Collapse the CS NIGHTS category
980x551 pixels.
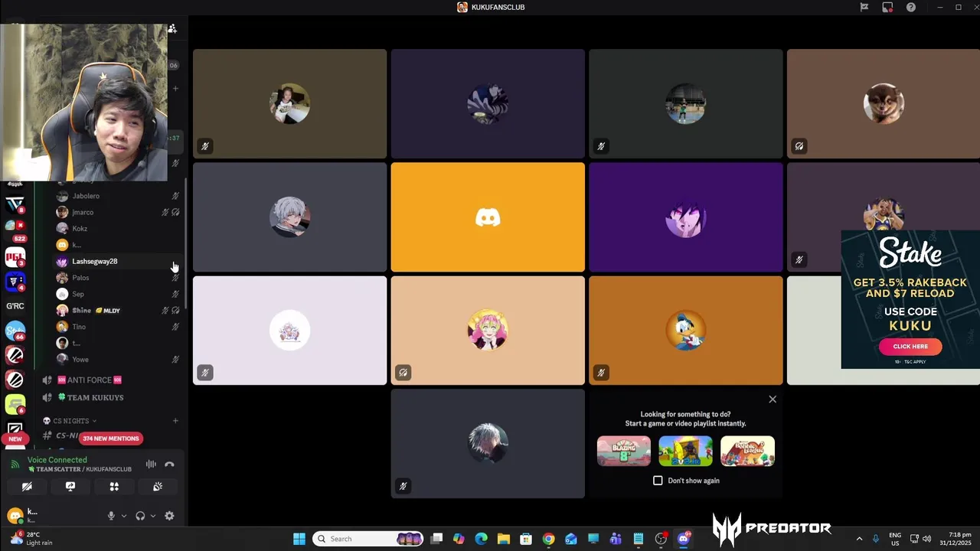tap(70, 421)
